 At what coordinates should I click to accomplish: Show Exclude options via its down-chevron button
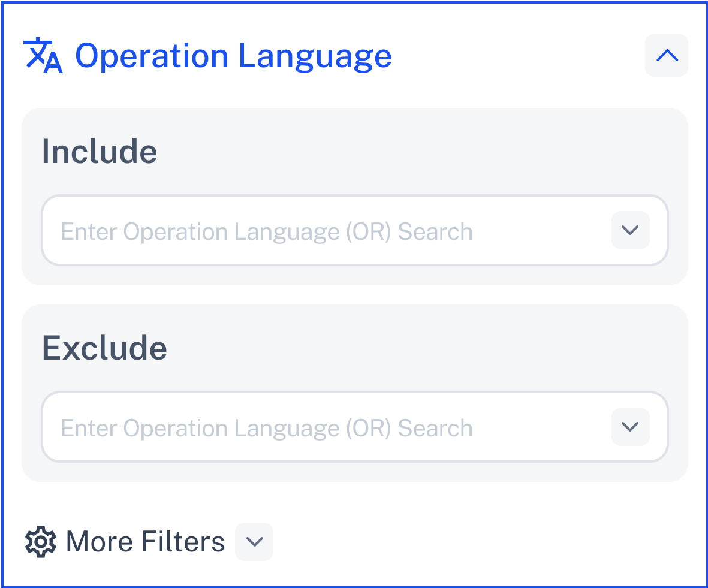pos(630,427)
